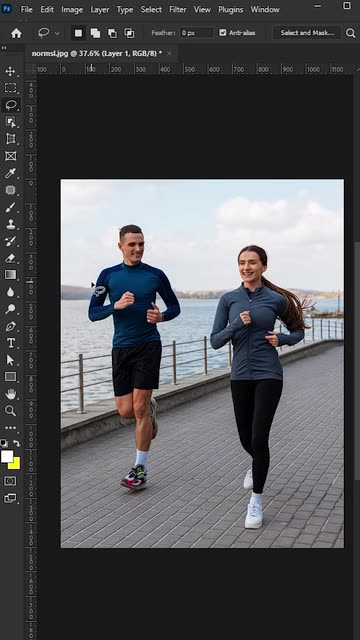Select the Clone Stamp tool

click(10, 224)
